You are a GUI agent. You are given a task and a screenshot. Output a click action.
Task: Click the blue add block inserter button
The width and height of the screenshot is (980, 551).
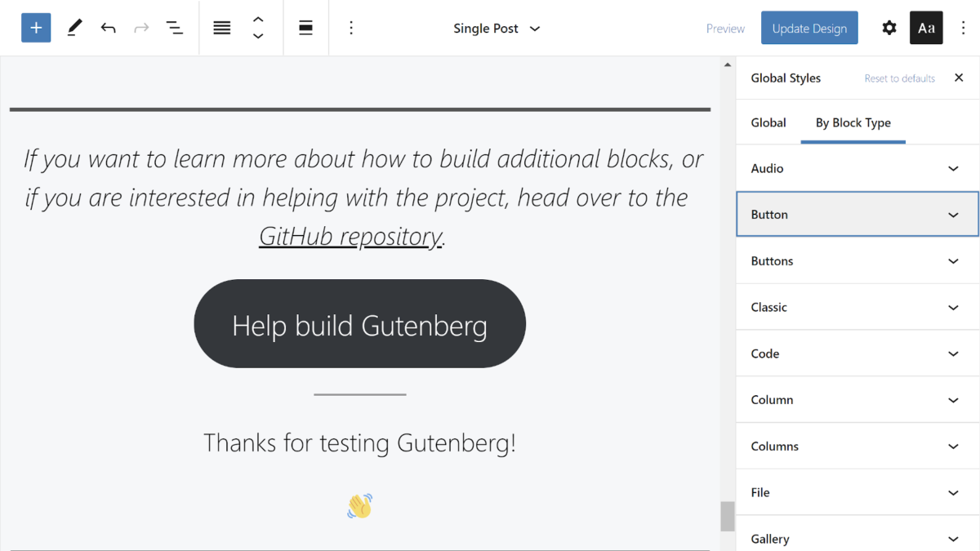(36, 28)
